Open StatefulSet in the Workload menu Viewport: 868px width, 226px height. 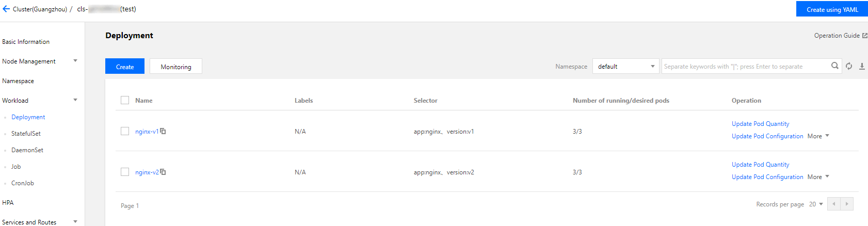coord(26,134)
